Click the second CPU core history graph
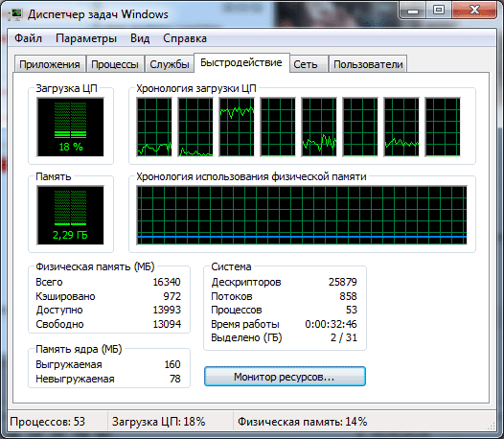Screen dimensions: 504x439 click(195, 127)
